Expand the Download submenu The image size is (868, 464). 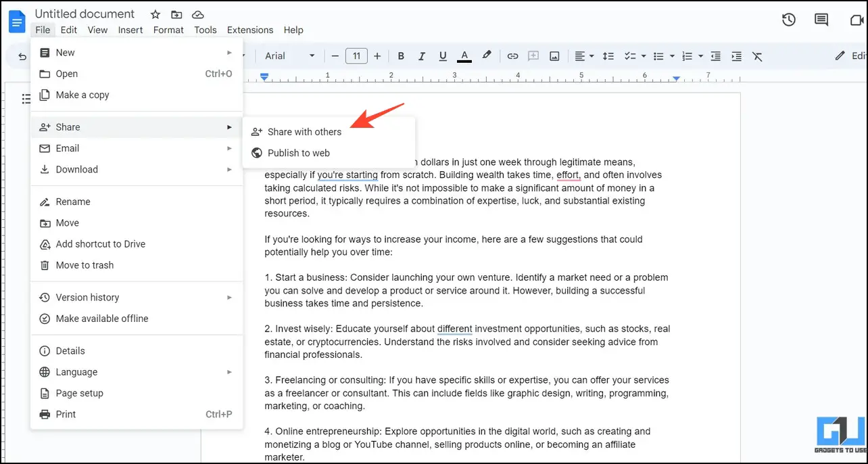pos(137,169)
